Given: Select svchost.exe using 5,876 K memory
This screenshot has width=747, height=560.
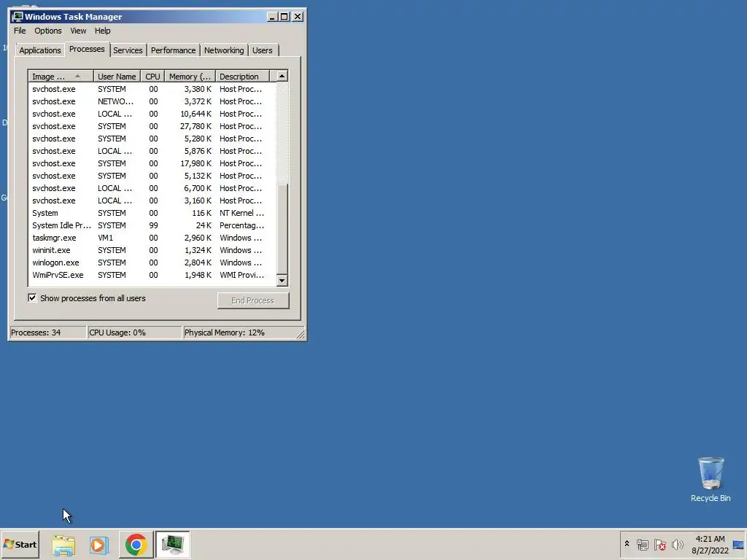Looking at the screenshot, I should [152, 151].
